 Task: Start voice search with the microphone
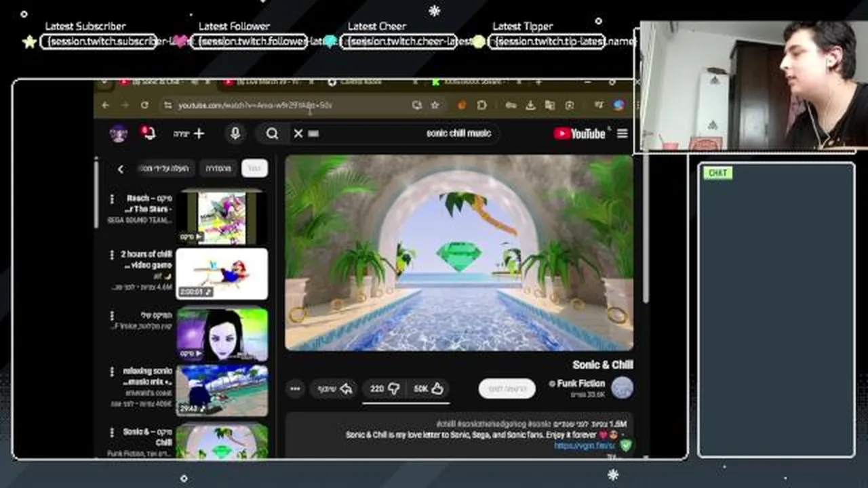pyautogui.click(x=235, y=134)
